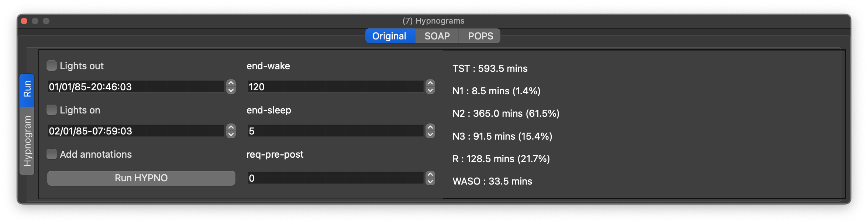Viewport: 868px width, 224px height.
Task: Click the N3 : 91.5 mins result
Action: pyautogui.click(x=502, y=136)
